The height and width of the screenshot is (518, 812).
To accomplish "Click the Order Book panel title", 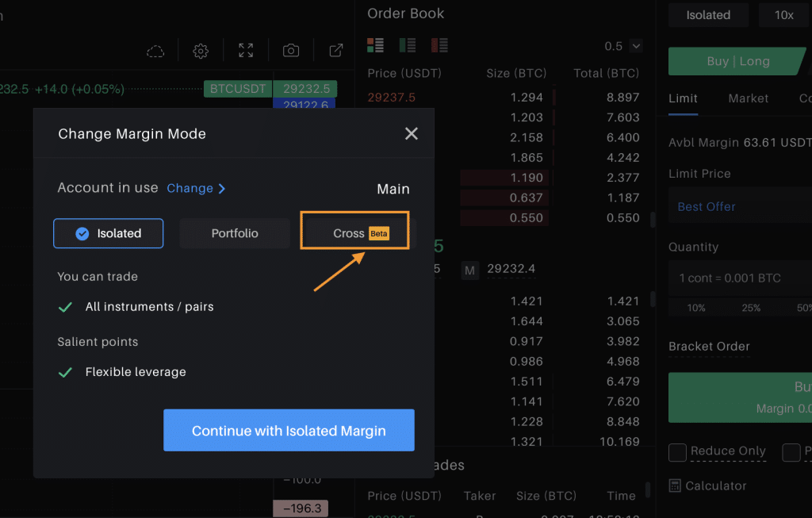I will [405, 13].
